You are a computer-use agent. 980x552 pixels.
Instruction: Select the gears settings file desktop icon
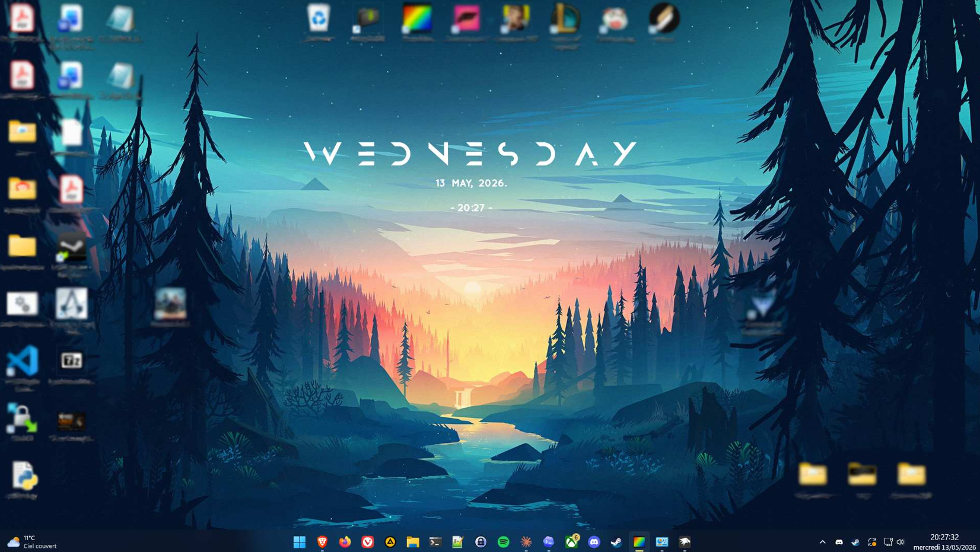(23, 309)
